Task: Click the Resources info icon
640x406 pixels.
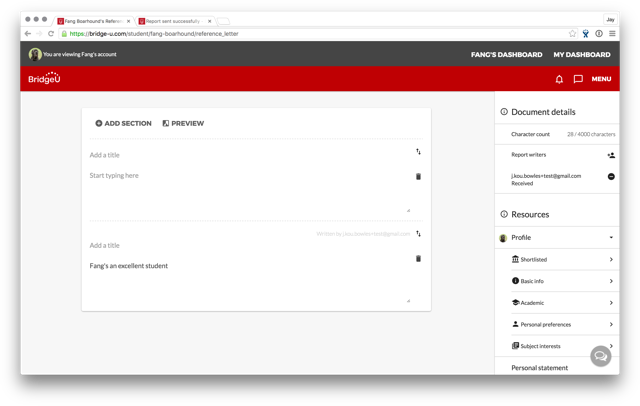Action: click(504, 214)
